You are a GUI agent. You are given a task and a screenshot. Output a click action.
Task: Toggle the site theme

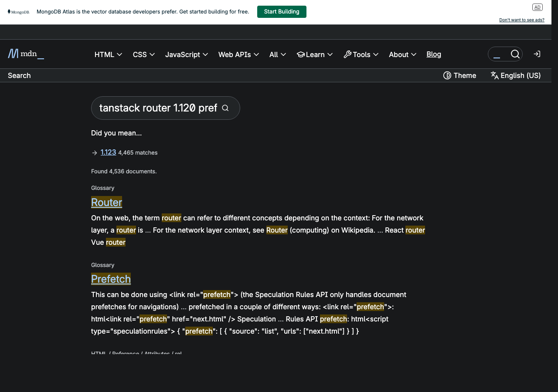click(x=459, y=75)
